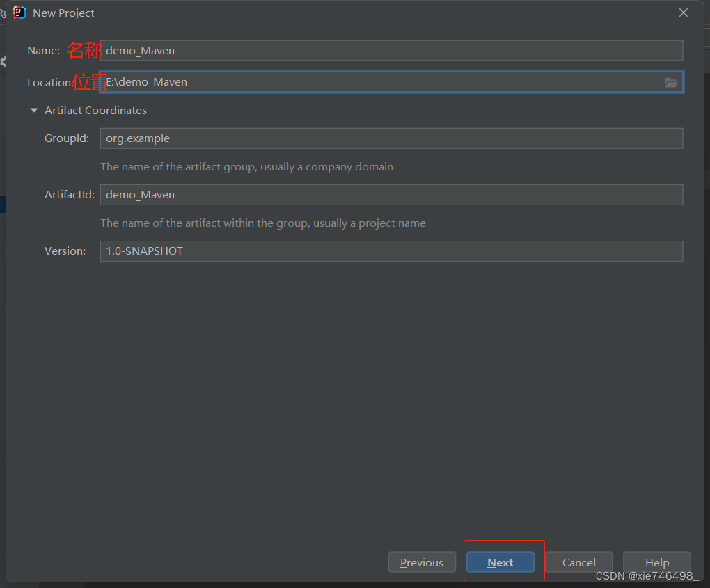Click inside the Name field showing demo_Maven
The image size is (710, 588).
tap(390, 50)
